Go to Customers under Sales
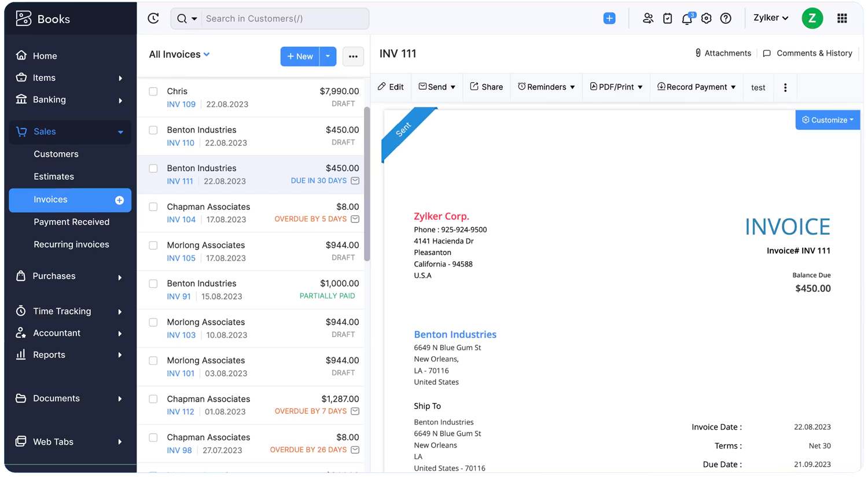868x477 pixels. click(x=56, y=154)
